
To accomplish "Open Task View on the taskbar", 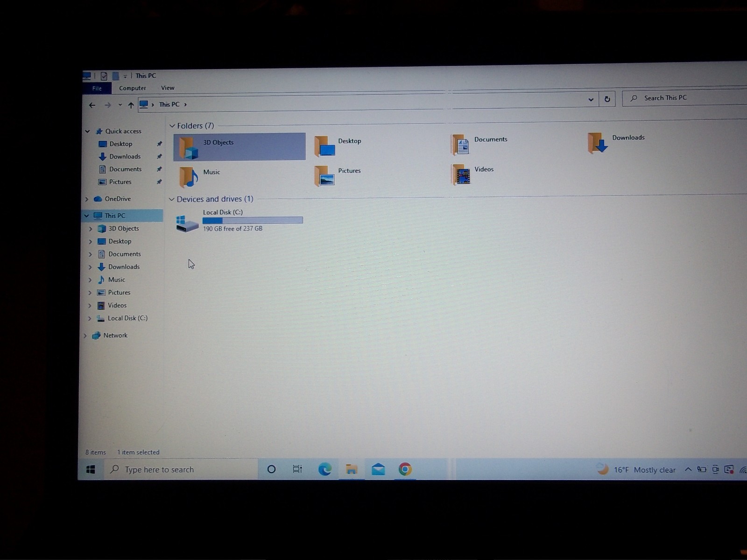I will [x=297, y=469].
